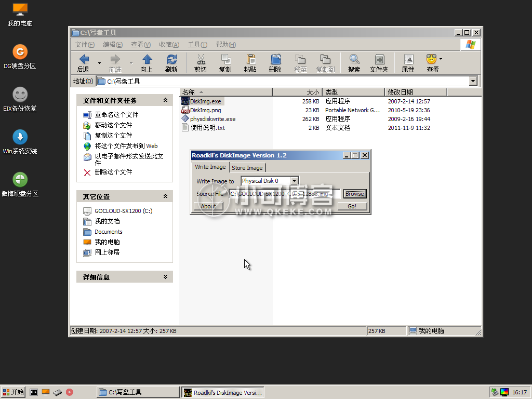Click the Copy (复制) toolbar icon
Image resolution: width=532 pixels, height=399 pixels.
[225, 63]
